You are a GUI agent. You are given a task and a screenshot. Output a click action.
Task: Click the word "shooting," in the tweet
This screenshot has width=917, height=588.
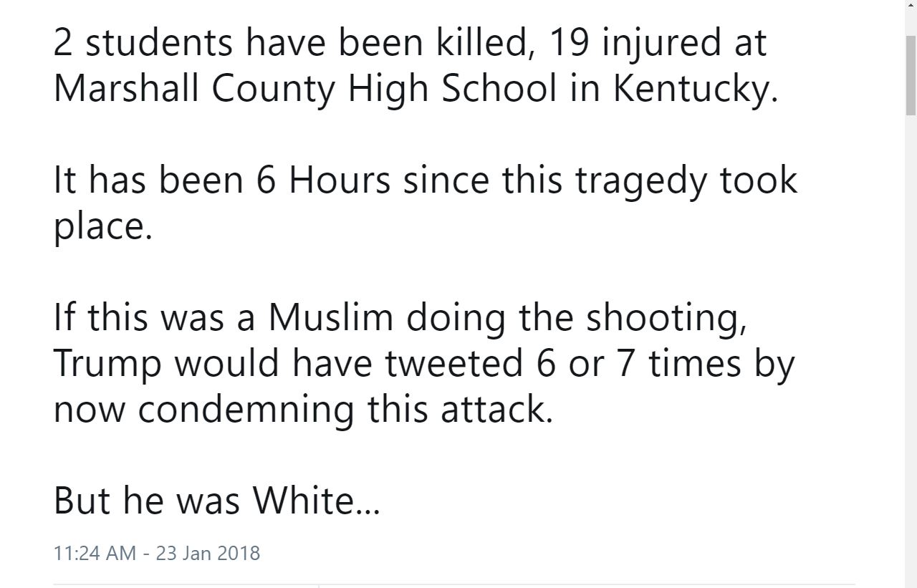tap(666, 319)
